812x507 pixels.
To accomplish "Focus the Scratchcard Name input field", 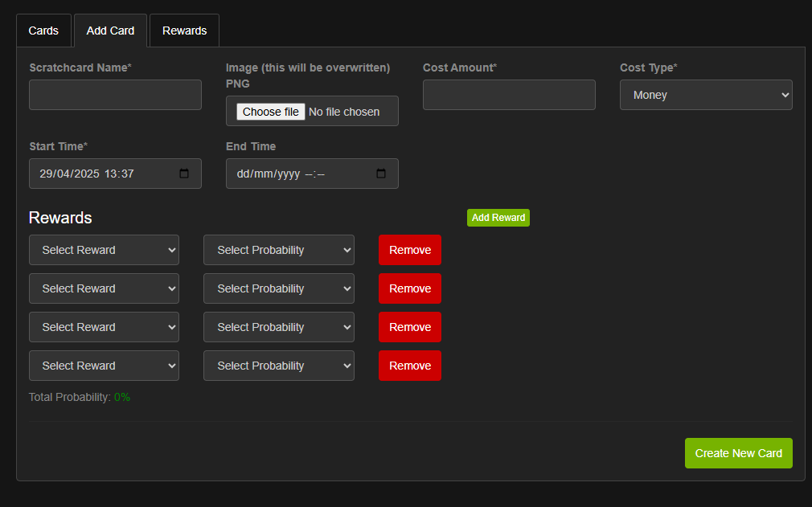I will [115, 95].
